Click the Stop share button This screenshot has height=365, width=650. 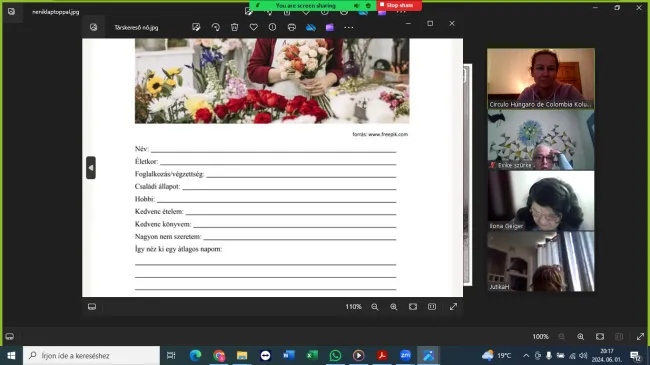pos(399,5)
